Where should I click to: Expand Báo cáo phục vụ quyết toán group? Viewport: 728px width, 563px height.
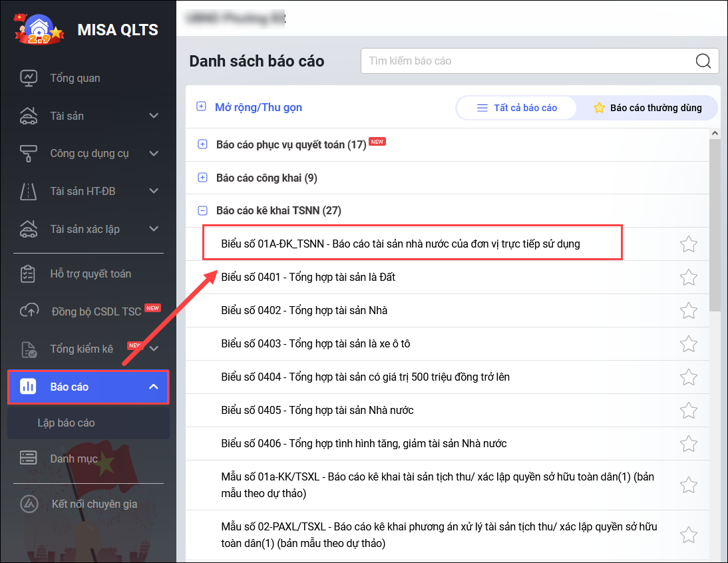tap(202, 144)
